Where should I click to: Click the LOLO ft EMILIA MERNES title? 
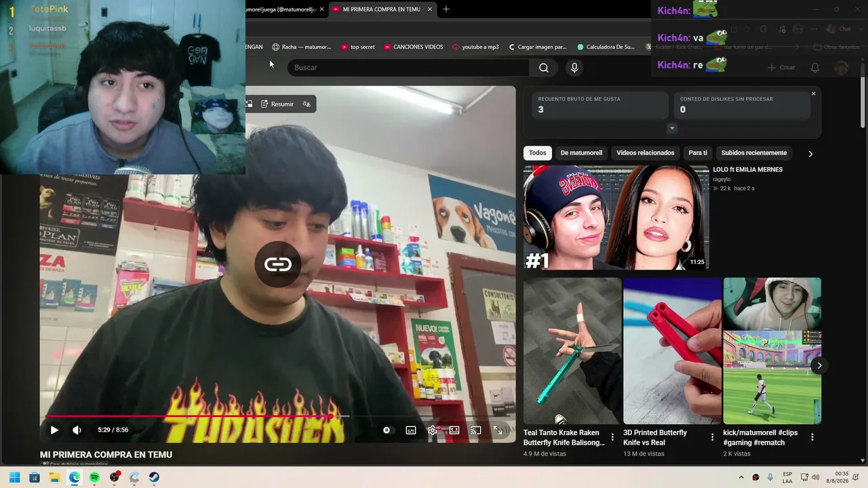(748, 169)
